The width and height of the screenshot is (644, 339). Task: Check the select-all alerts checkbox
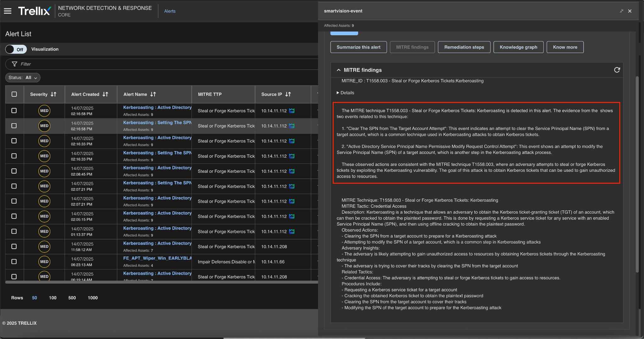coord(14,94)
